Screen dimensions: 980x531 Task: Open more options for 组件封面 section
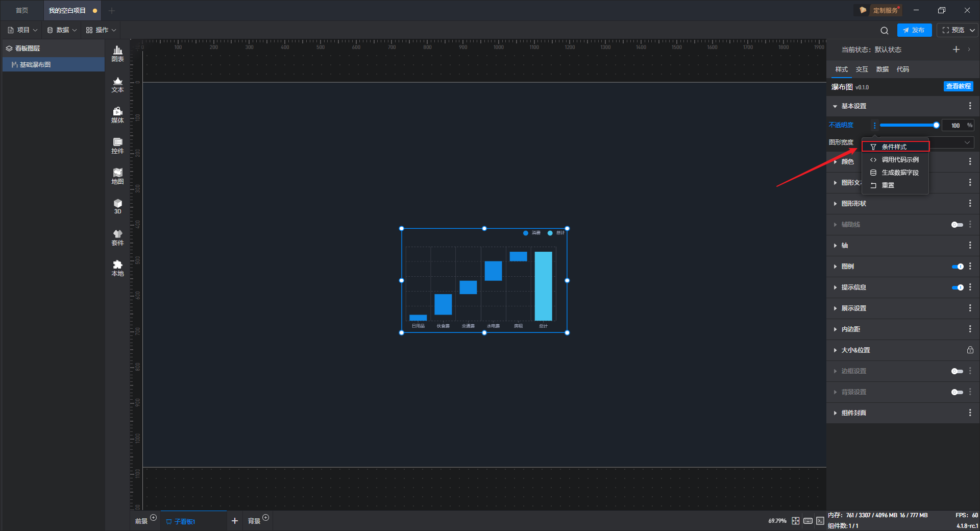pyautogui.click(x=970, y=413)
